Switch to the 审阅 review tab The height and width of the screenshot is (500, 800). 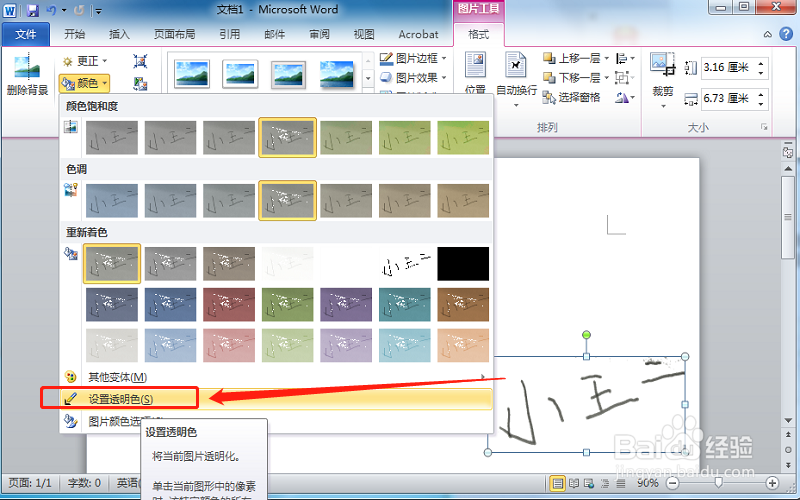point(319,34)
